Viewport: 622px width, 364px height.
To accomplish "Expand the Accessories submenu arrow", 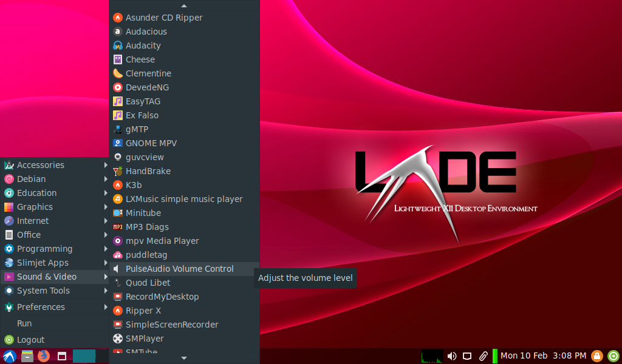I will [x=106, y=165].
